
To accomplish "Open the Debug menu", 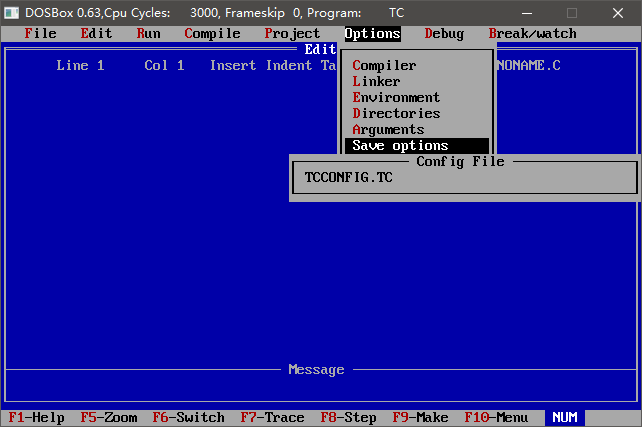I will point(444,34).
